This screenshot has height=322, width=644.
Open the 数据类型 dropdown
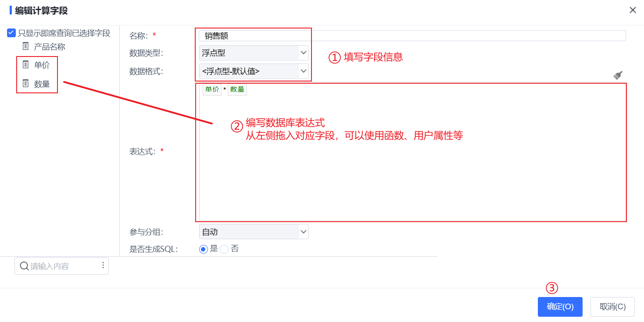tap(254, 53)
